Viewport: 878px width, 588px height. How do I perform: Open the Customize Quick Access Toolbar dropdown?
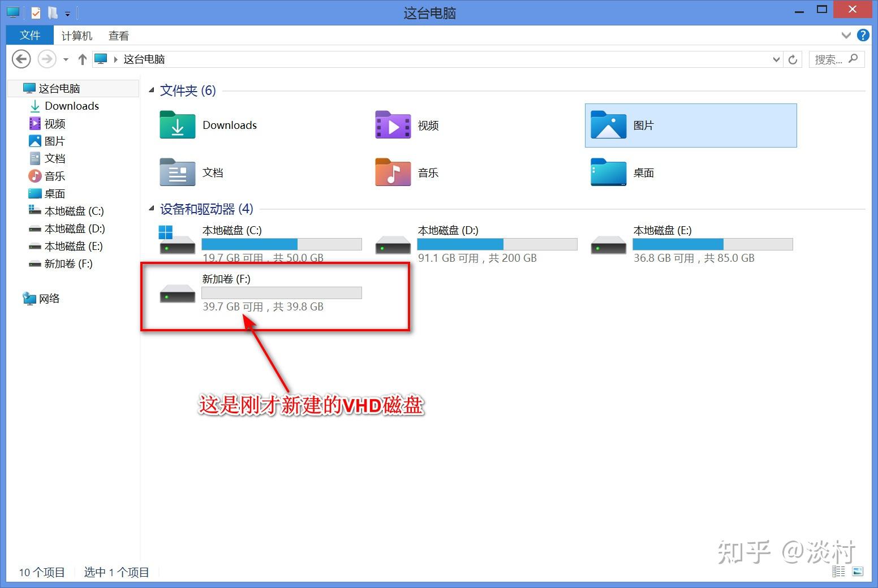point(67,12)
